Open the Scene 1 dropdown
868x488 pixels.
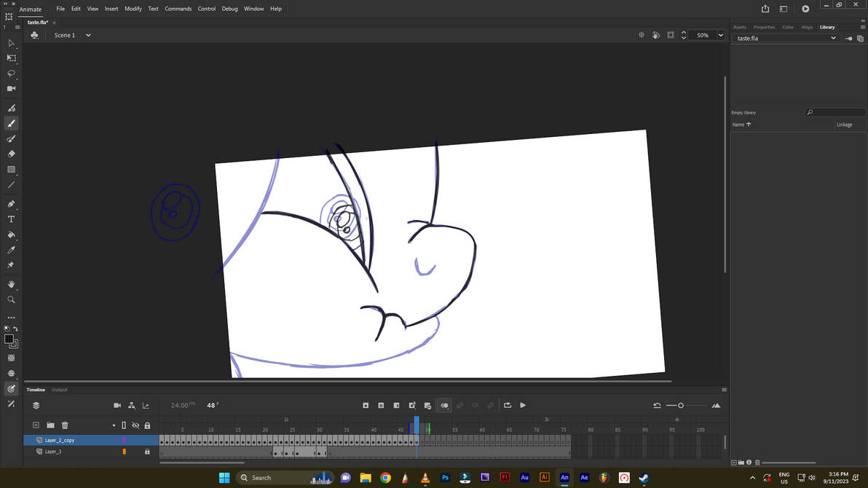pos(88,35)
